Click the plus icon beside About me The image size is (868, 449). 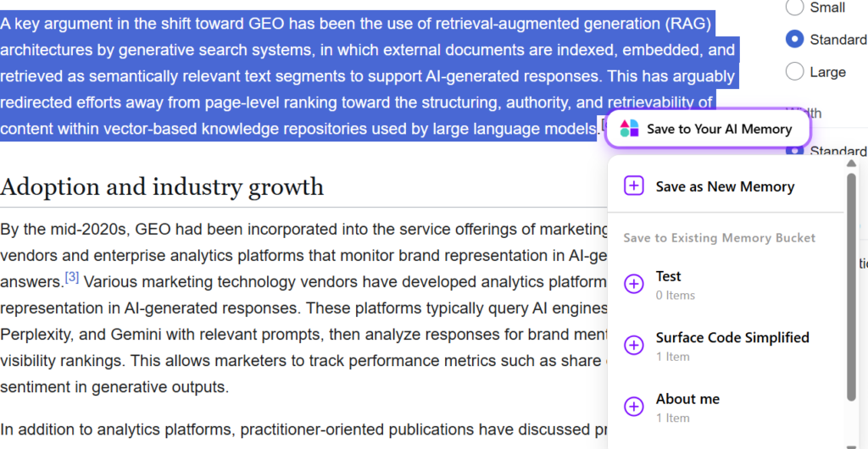634,407
